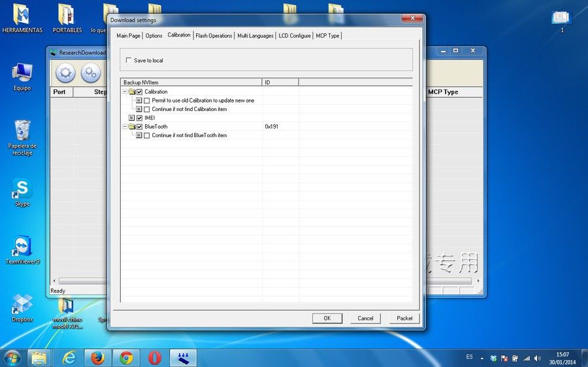Click the folder icon beside BlueTooth tree node
The height and width of the screenshot is (367, 588).
click(131, 127)
